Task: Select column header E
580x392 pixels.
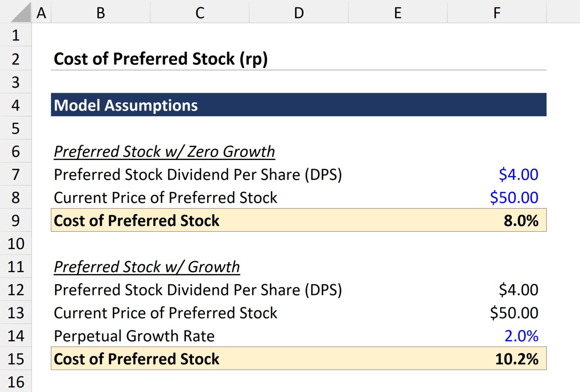Action: [x=398, y=12]
